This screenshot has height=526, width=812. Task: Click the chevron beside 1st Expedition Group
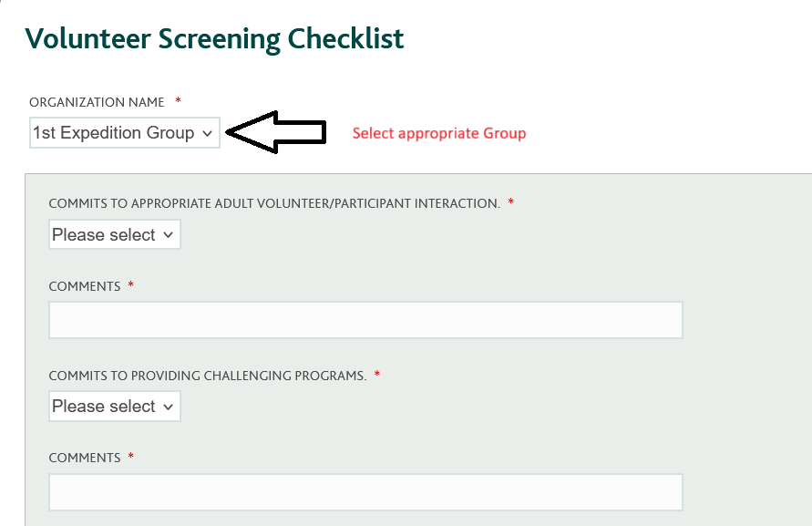click(x=207, y=134)
